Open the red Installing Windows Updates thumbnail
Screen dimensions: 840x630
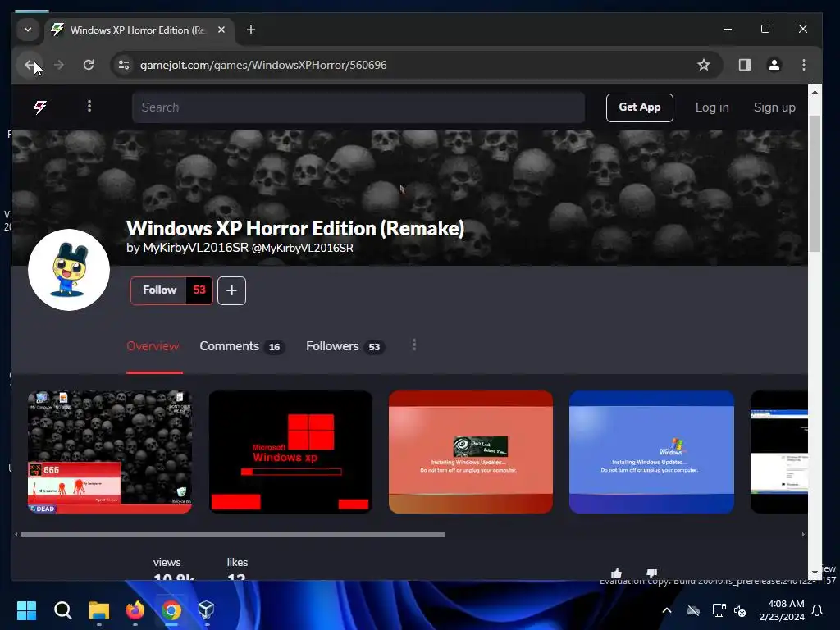pos(470,452)
